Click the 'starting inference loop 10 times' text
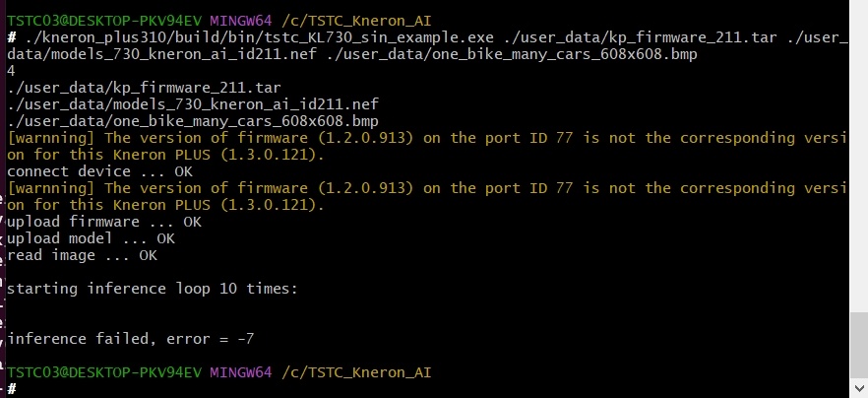Image resolution: width=868 pixels, height=398 pixels. pos(153,289)
